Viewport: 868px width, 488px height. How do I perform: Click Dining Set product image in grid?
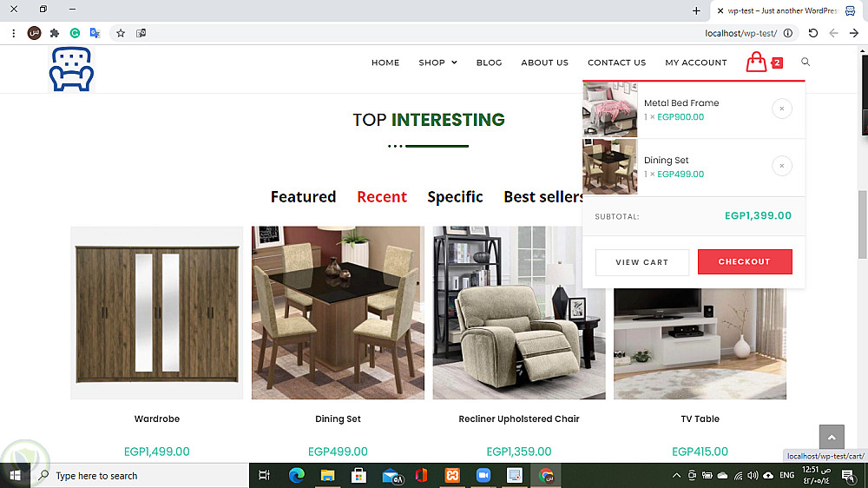pyautogui.click(x=338, y=313)
